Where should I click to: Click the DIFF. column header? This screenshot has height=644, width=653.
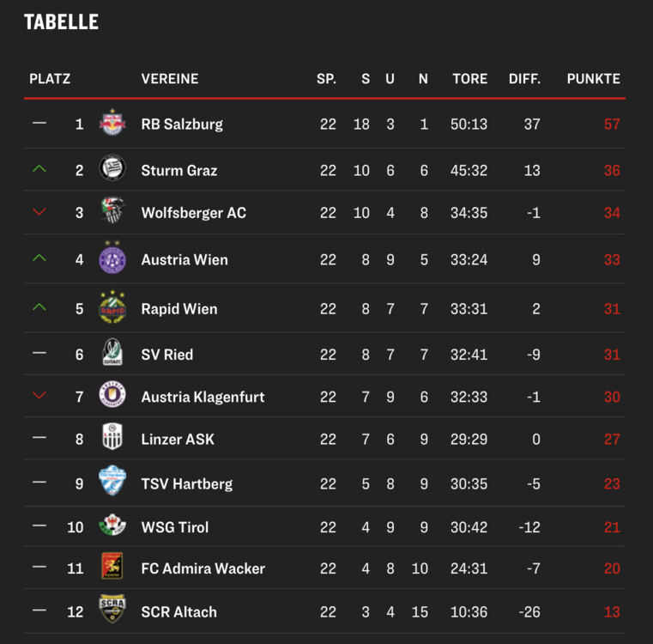[524, 79]
